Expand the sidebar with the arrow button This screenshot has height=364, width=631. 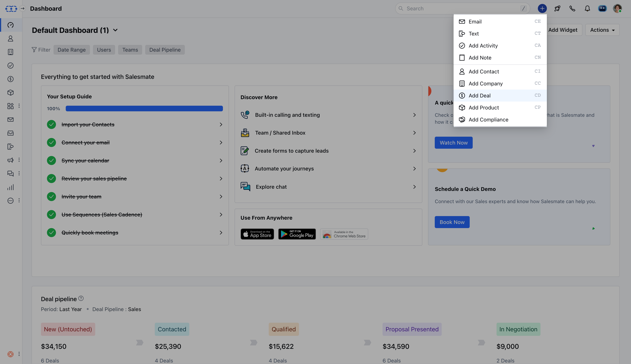[x=23, y=8]
